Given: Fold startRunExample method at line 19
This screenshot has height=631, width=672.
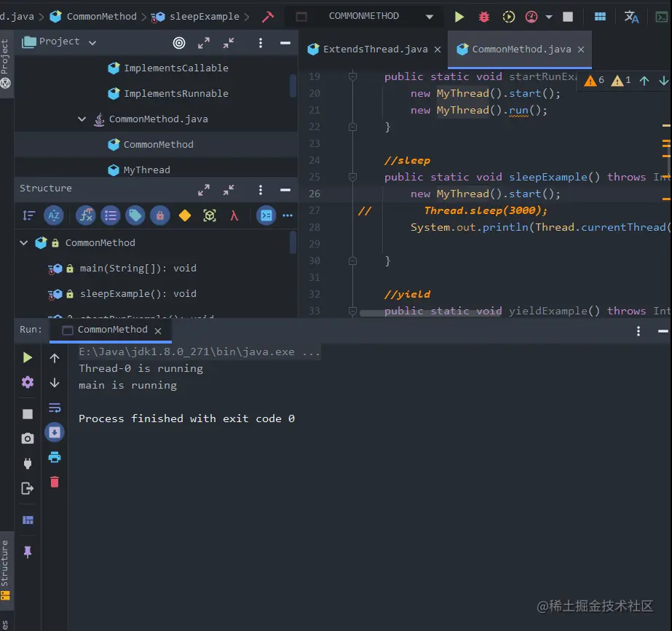Looking at the screenshot, I should point(352,76).
